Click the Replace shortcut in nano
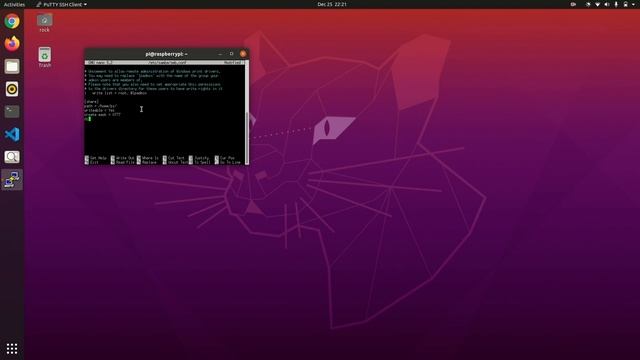 (147, 162)
